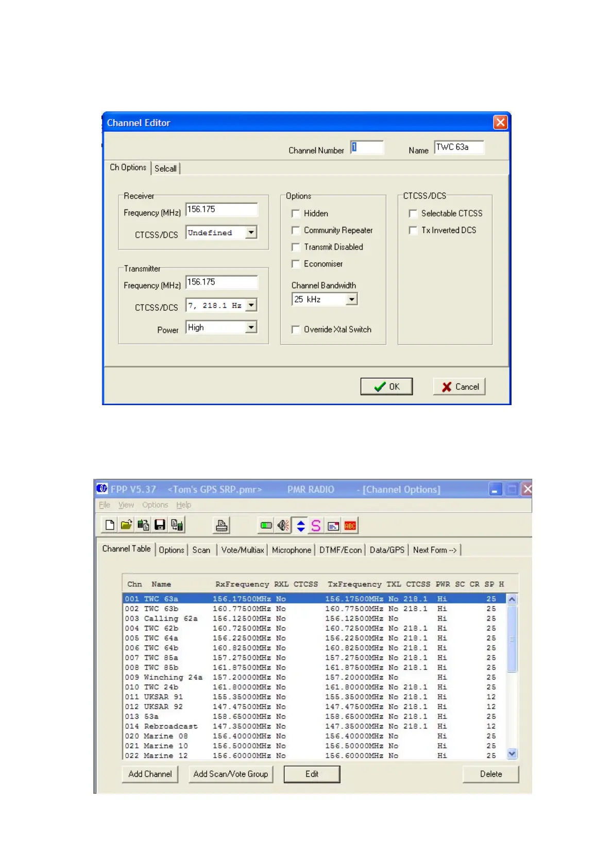
Task: Select row 013 53a
Action: [315, 716]
